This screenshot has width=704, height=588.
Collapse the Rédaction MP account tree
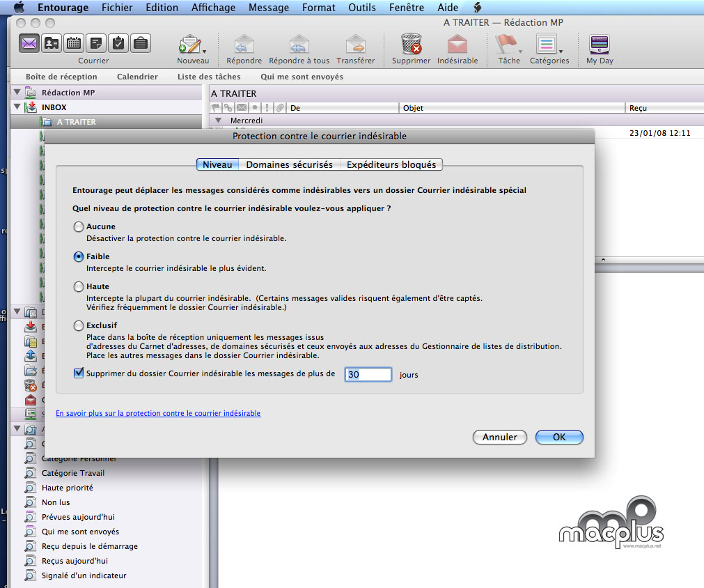click(x=17, y=92)
